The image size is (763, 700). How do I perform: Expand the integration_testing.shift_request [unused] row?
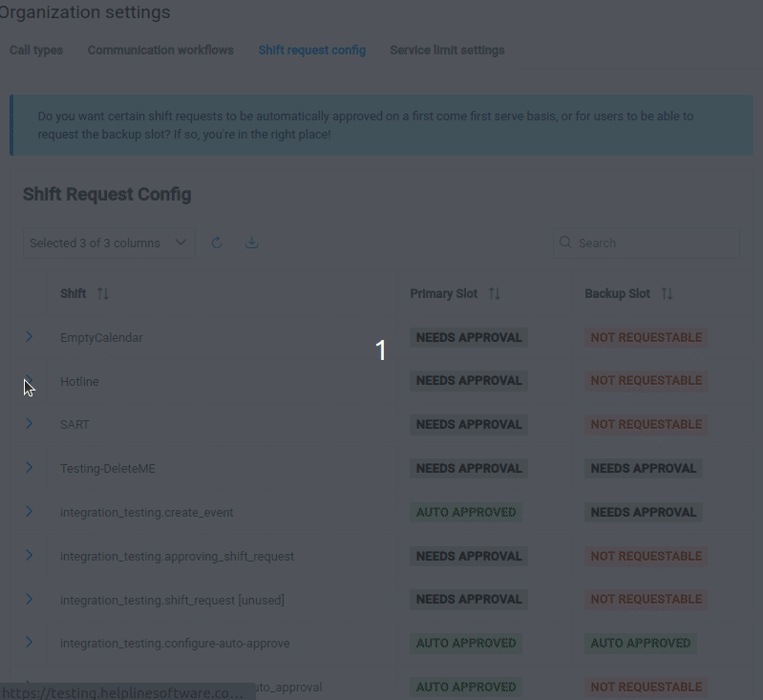click(x=30, y=599)
